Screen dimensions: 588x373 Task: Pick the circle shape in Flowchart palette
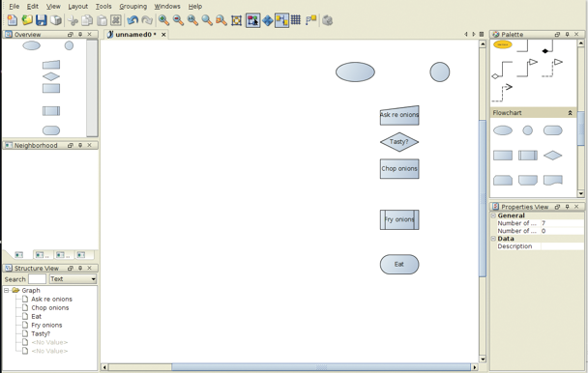[528, 130]
